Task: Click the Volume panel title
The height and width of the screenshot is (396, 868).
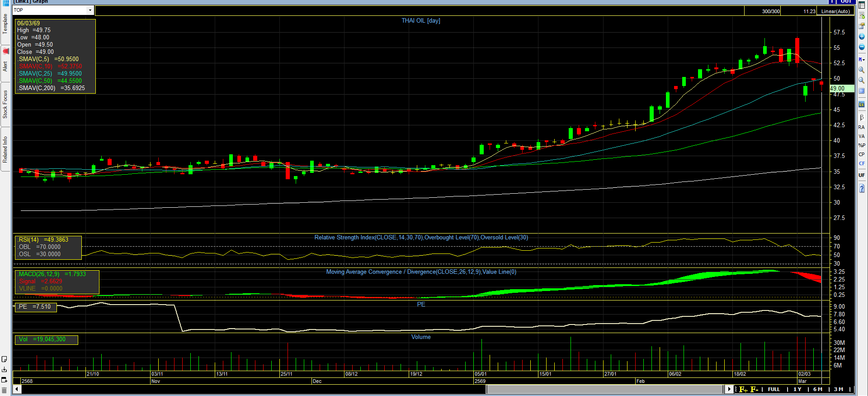Action: [421, 337]
